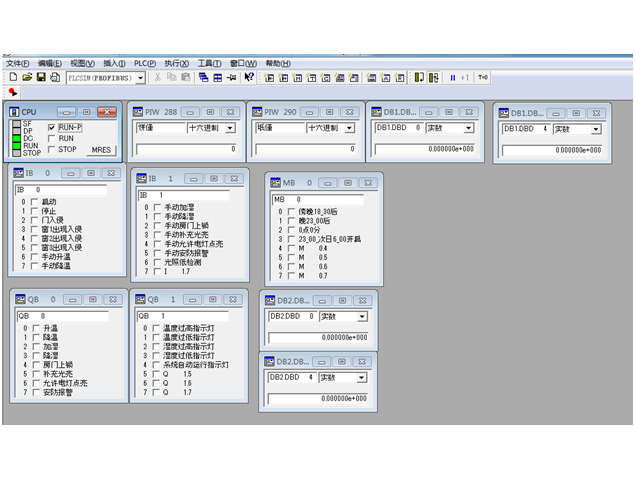
Task: Click the PIW 288 value input field
Action: coord(187,149)
